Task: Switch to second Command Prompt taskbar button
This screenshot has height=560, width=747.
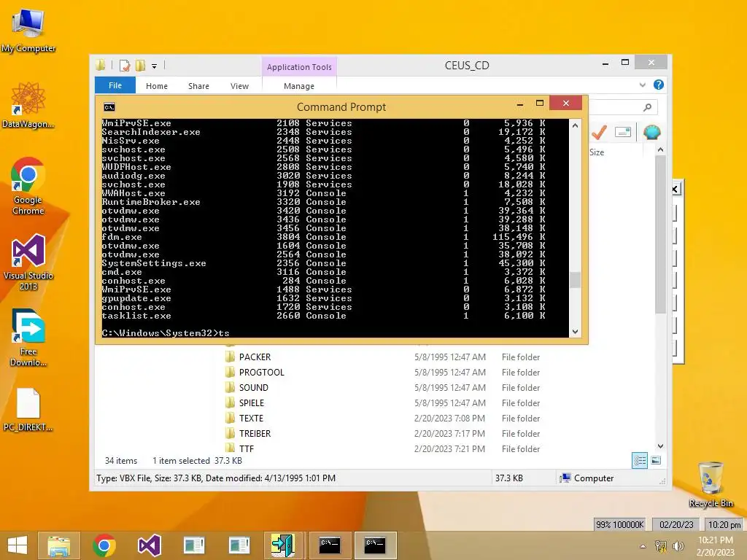Action: coord(376,545)
